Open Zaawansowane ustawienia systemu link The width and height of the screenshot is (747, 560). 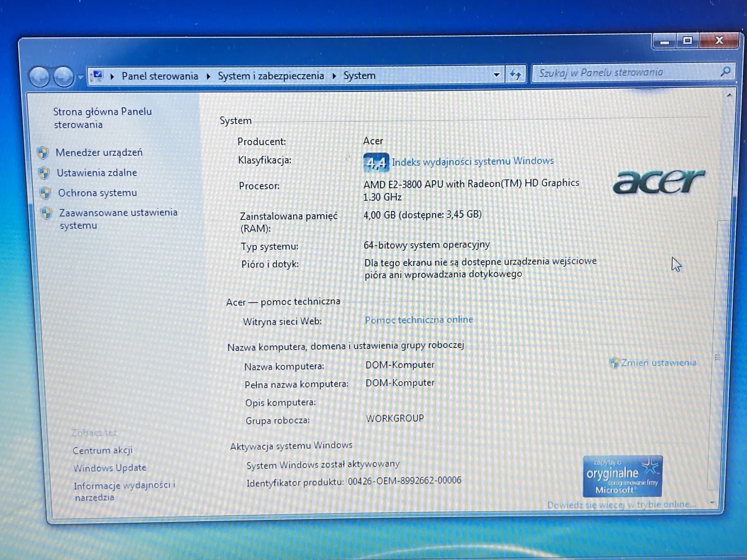118,219
